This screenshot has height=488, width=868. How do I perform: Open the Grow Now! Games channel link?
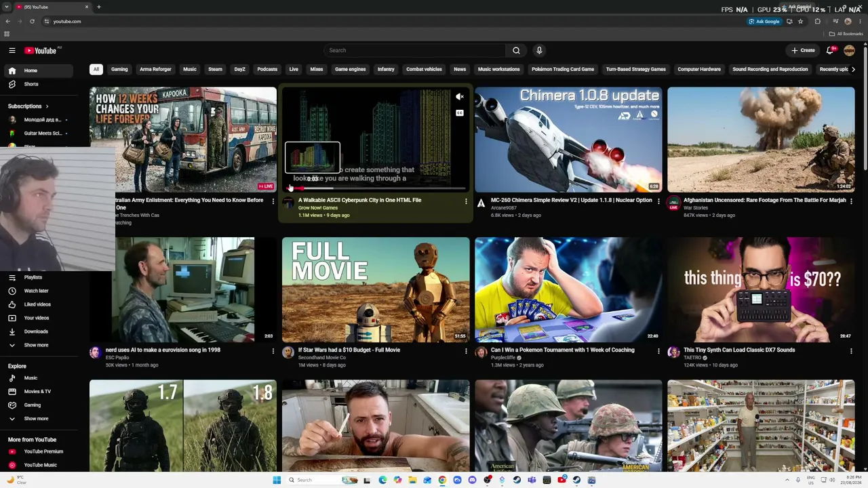click(x=318, y=208)
